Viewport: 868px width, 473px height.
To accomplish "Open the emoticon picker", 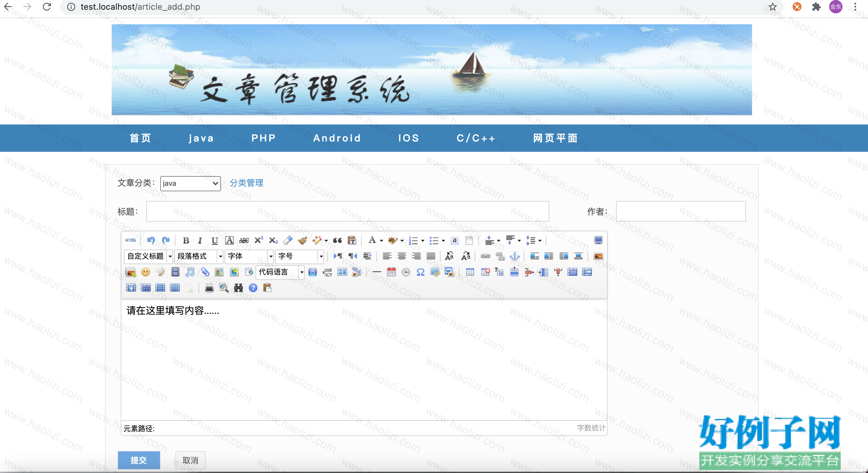I will pyautogui.click(x=146, y=272).
